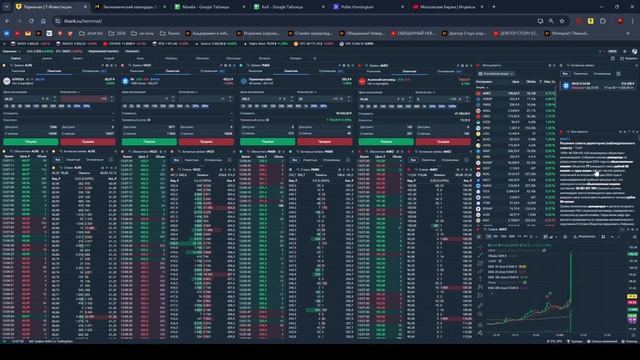This screenshot has width=640, height=360.
Task: Click the purple EMA price label on the chart axis
Action: [x=632, y=320]
